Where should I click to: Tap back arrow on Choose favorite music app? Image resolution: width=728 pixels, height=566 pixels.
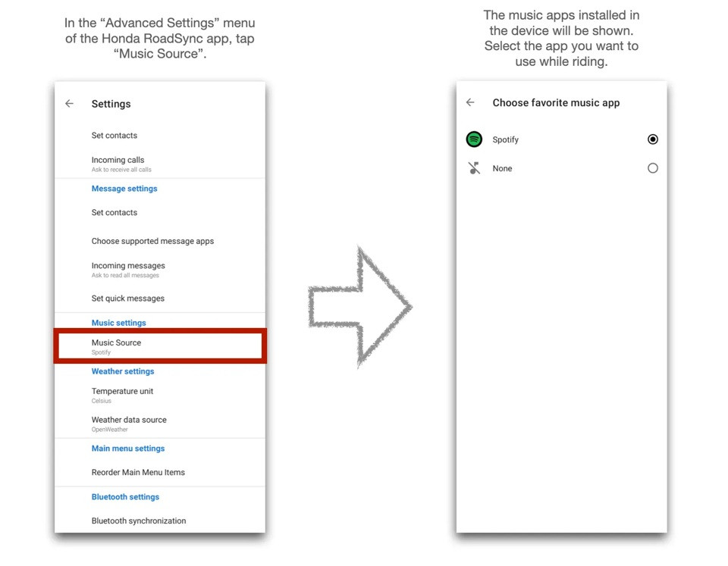470,102
